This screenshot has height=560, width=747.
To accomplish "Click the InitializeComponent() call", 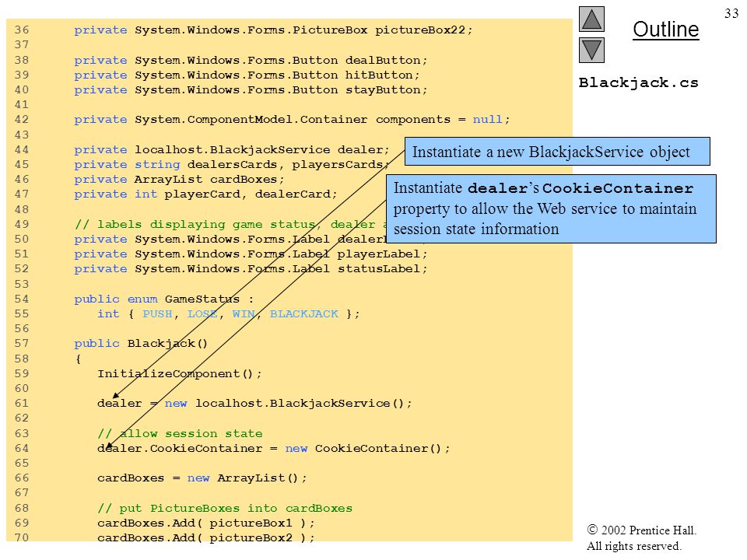I will (x=180, y=374).
